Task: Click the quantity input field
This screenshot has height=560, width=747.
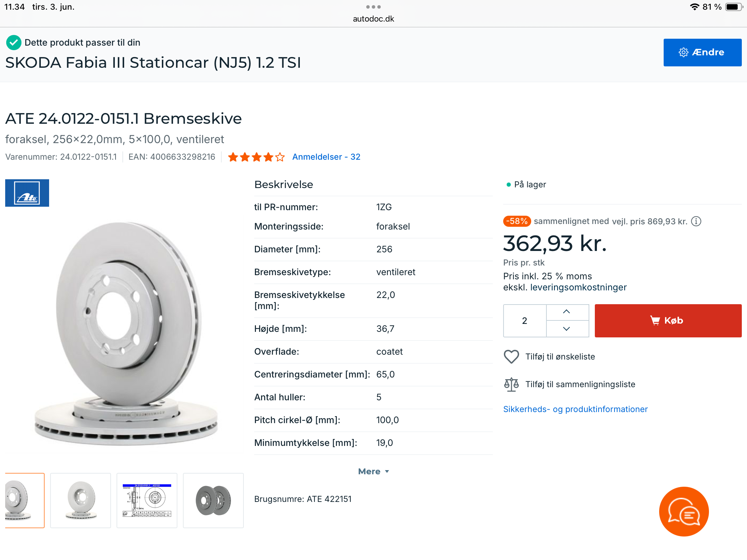Action: coord(525,321)
